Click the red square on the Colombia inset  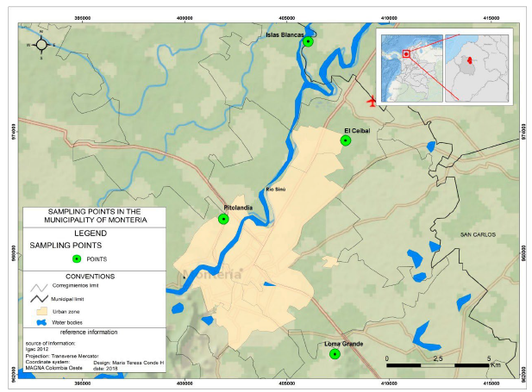coord(406,53)
